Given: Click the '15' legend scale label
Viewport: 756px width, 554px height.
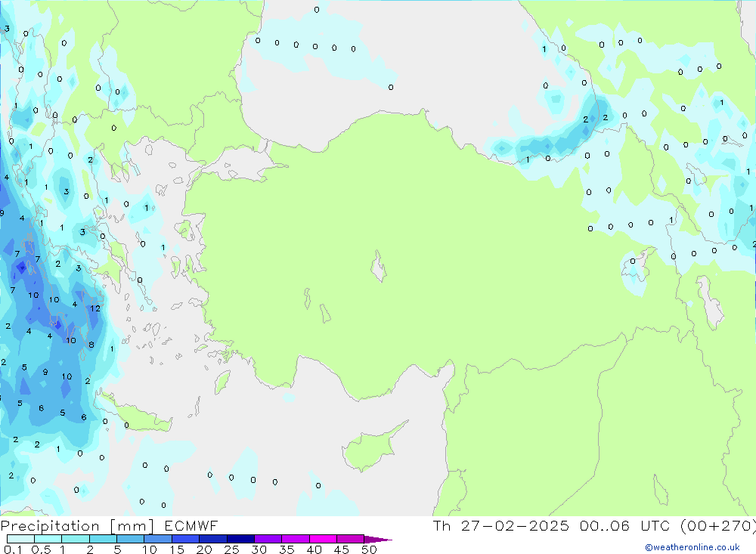Looking at the screenshot, I should pos(176,549).
